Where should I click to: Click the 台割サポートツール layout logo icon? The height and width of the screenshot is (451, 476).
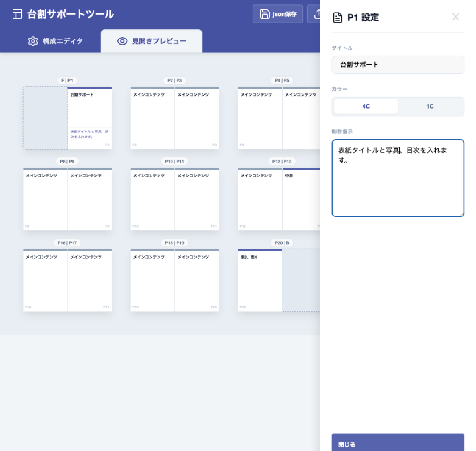(x=17, y=14)
